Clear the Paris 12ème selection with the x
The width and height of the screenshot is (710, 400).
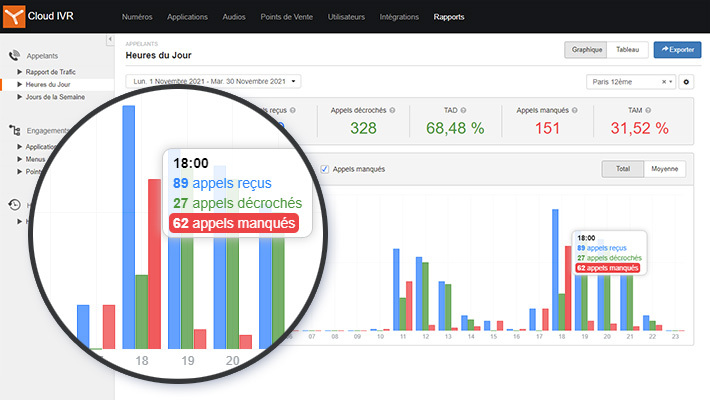[x=663, y=81]
